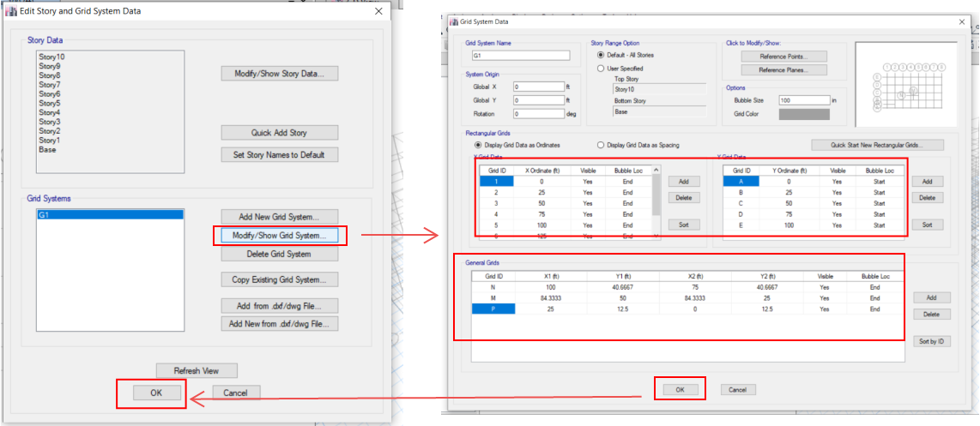Click the Bubble Size input field
980x426 pixels.
point(803,100)
